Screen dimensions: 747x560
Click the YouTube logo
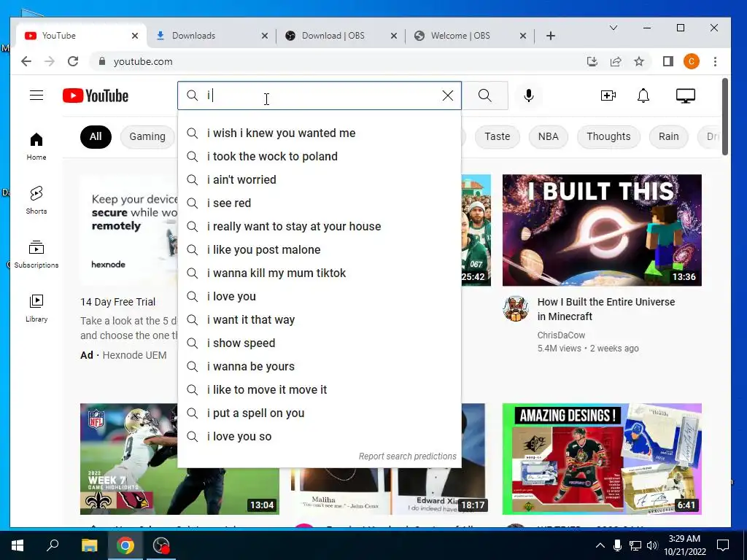point(96,96)
